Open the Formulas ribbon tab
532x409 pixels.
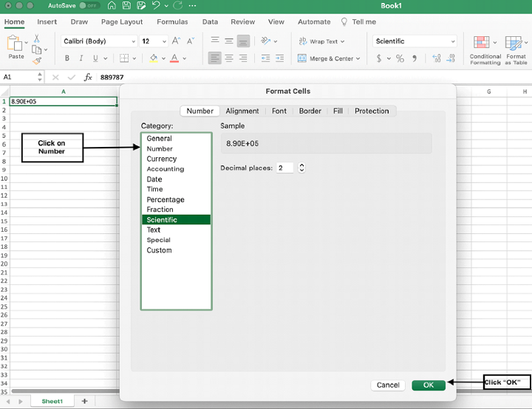click(x=172, y=22)
